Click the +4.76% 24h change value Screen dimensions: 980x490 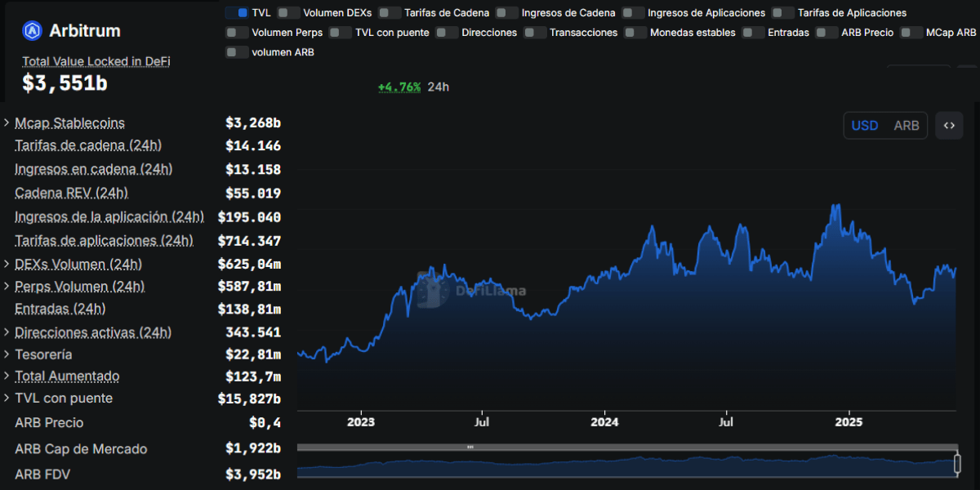399,87
